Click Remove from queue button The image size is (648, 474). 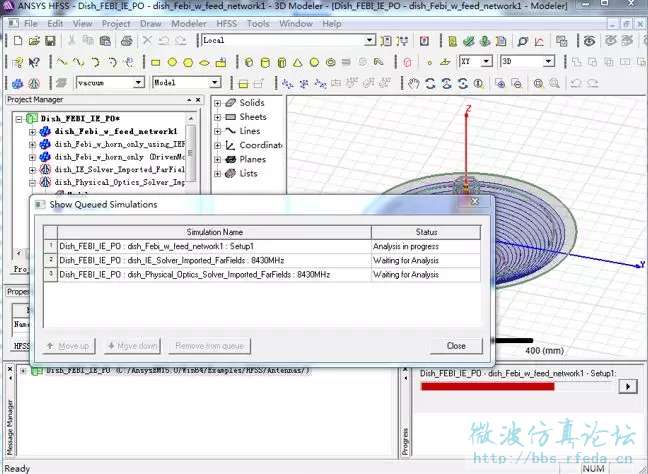click(x=210, y=346)
